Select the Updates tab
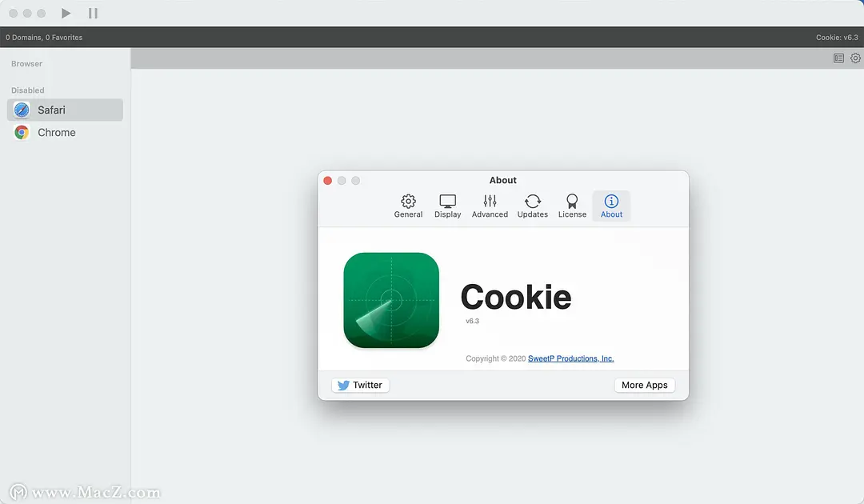Viewport: 864px width, 504px height. [x=532, y=206]
